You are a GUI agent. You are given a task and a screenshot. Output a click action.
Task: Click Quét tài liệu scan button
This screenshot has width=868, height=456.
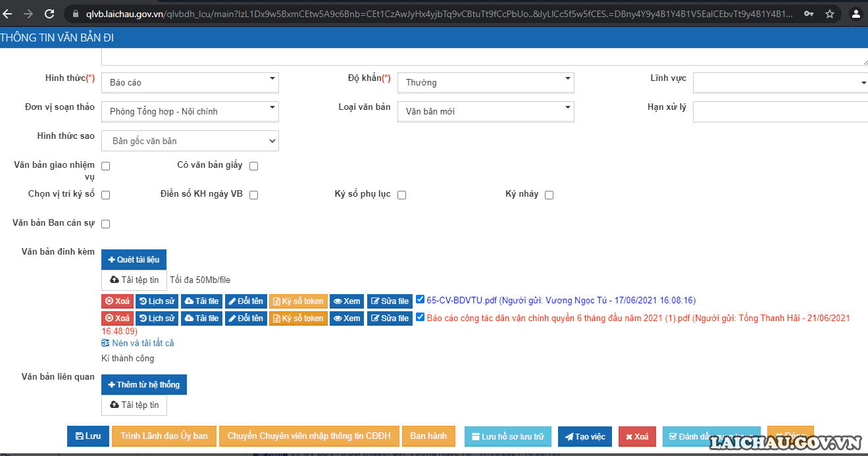(x=134, y=260)
